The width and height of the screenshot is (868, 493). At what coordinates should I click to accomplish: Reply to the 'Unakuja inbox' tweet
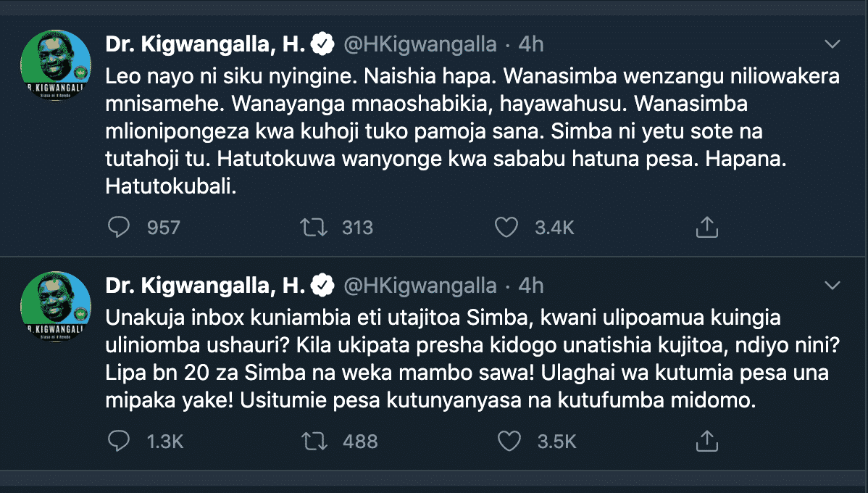[x=118, y=441]
